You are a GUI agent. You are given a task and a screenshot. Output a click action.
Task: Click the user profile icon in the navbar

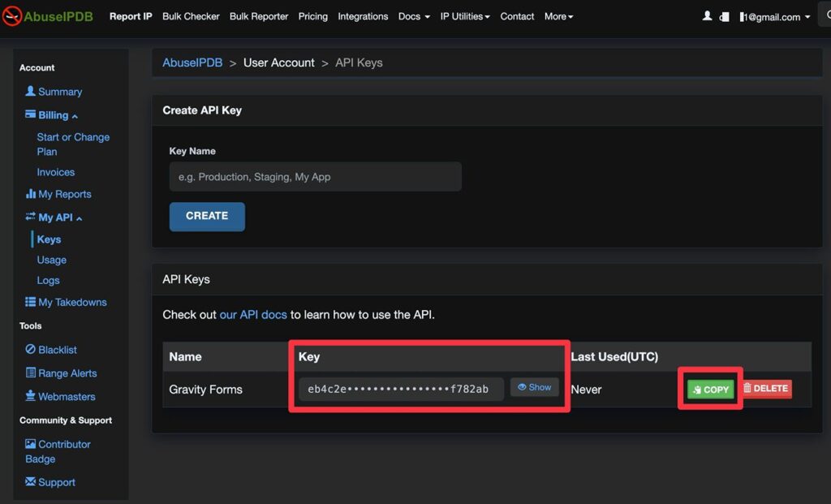[707, 16]
